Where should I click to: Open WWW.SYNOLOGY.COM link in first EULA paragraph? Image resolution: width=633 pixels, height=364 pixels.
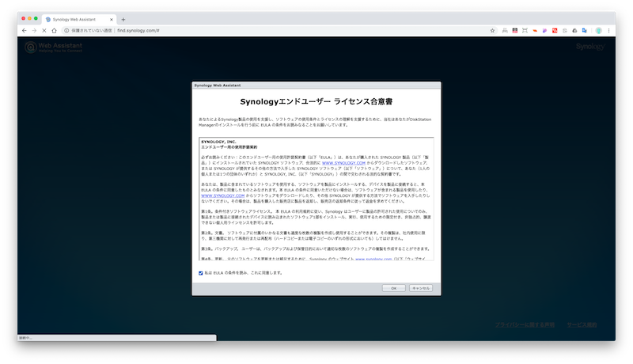point(343,163)
